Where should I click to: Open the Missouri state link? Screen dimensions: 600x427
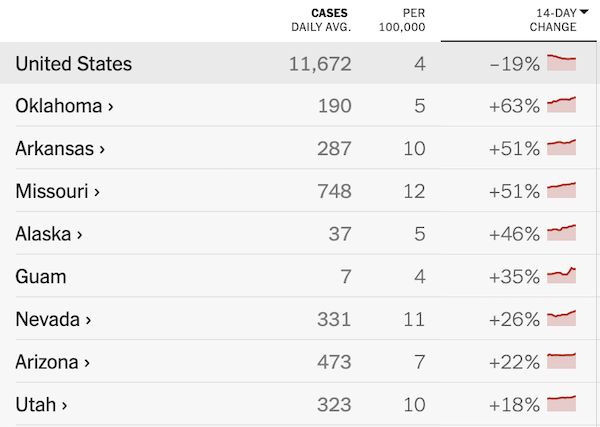click(x=58, y=191)
